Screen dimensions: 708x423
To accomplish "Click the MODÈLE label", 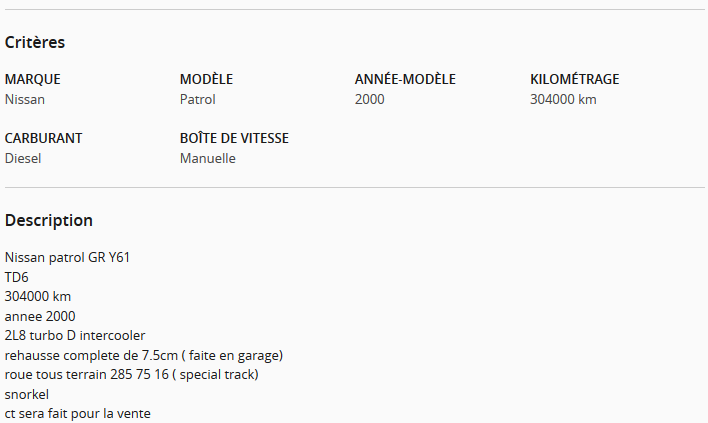I will coord(206,79).
